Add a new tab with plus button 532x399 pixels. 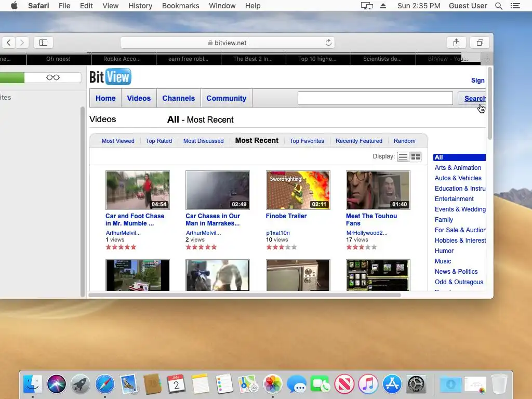487,59
